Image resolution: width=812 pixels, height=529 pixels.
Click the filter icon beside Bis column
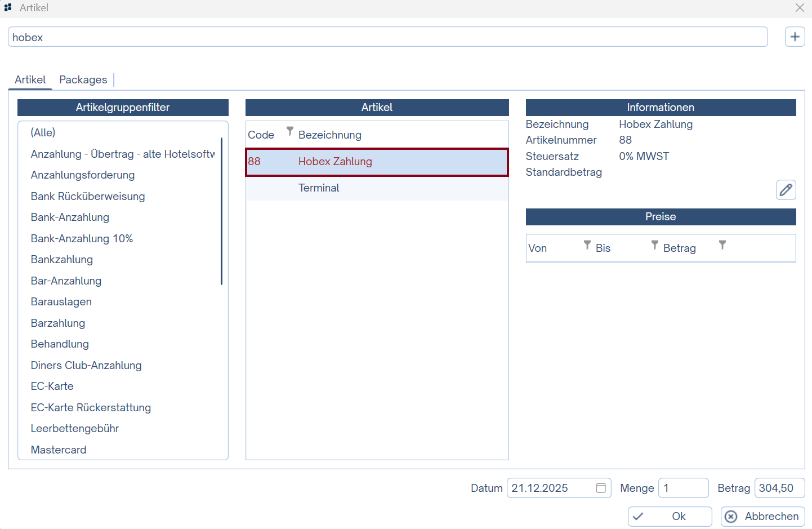tap(654, 245)
